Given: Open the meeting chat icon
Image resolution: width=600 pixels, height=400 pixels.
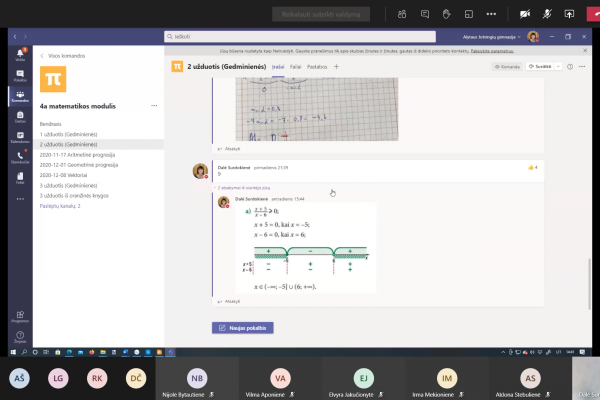Looking at the screenshot, I should pos(425,14).
